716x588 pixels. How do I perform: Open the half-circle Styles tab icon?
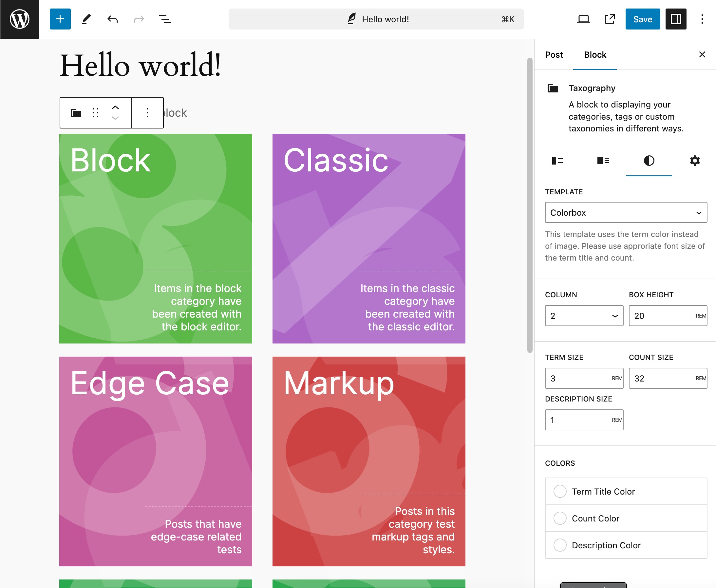(x=649, y=161)
